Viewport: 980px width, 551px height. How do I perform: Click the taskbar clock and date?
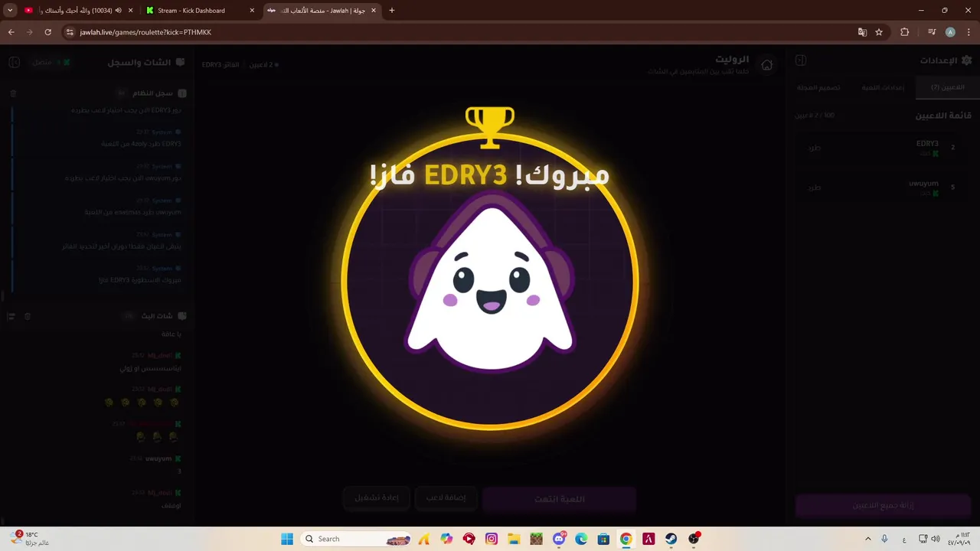(x=959, y=539)
